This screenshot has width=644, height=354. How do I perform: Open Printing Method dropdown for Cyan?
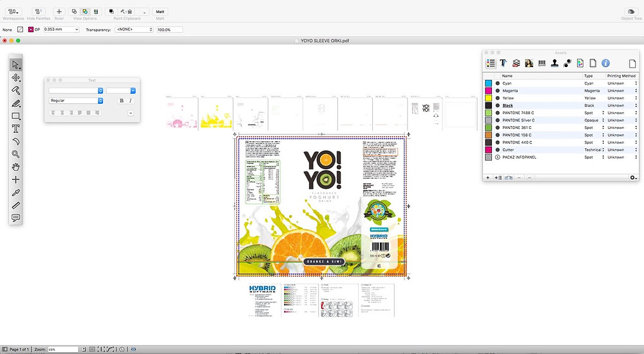pos(636,83)
